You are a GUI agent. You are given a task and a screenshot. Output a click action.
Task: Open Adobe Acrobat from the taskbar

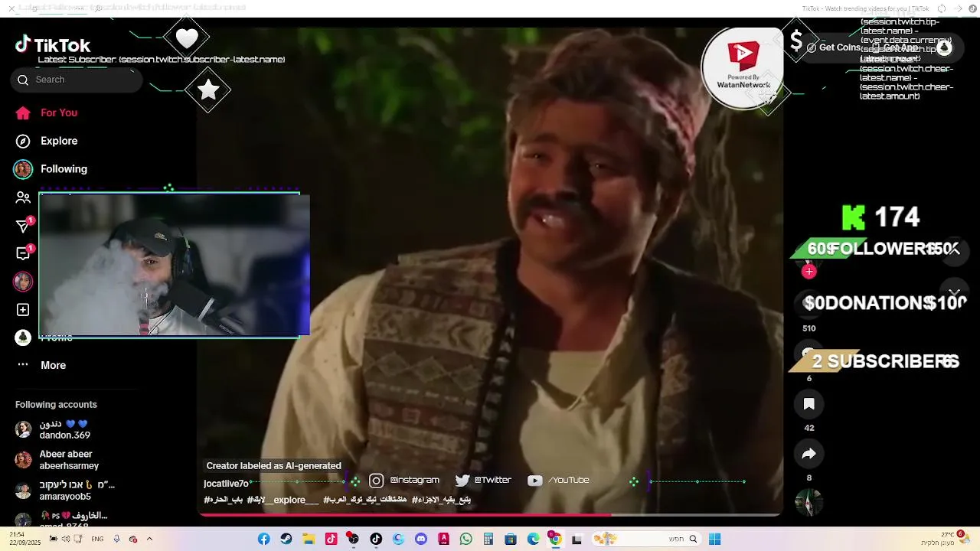[x=443, y=540]
